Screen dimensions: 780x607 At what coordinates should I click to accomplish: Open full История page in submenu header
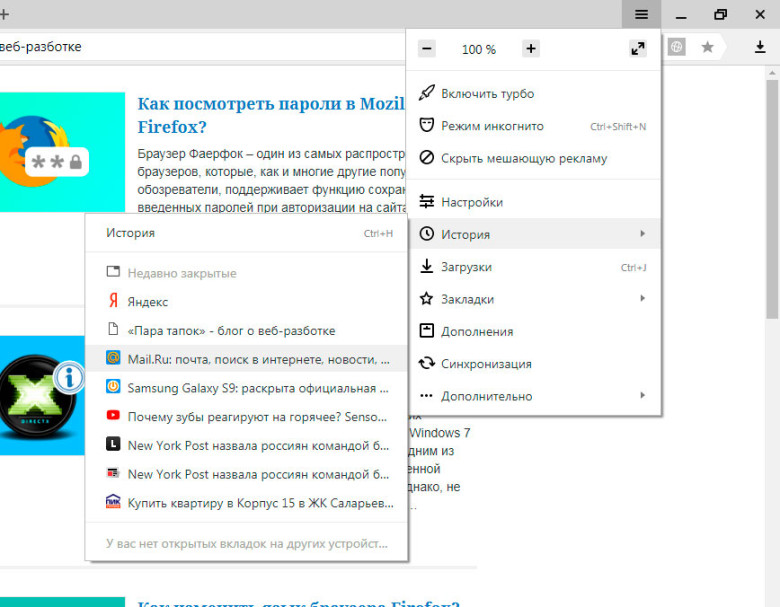[x=246, y=233]
